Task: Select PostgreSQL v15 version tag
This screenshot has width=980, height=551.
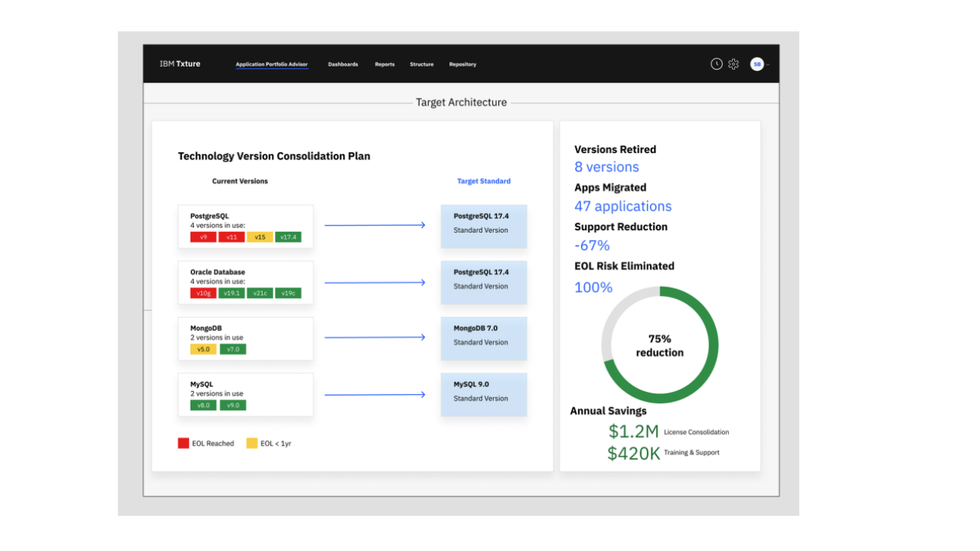Action: (x=260, y=237)
